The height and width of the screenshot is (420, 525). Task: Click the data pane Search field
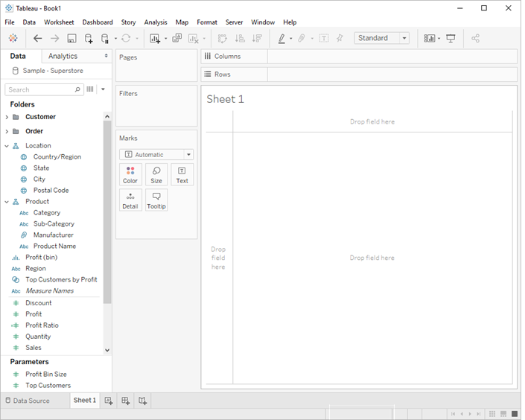coord(44,90)
